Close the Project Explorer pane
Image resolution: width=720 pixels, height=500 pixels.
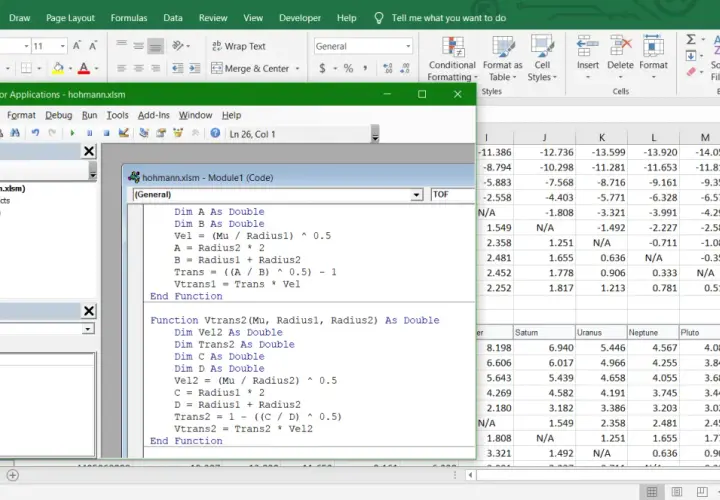pos(89,151)
